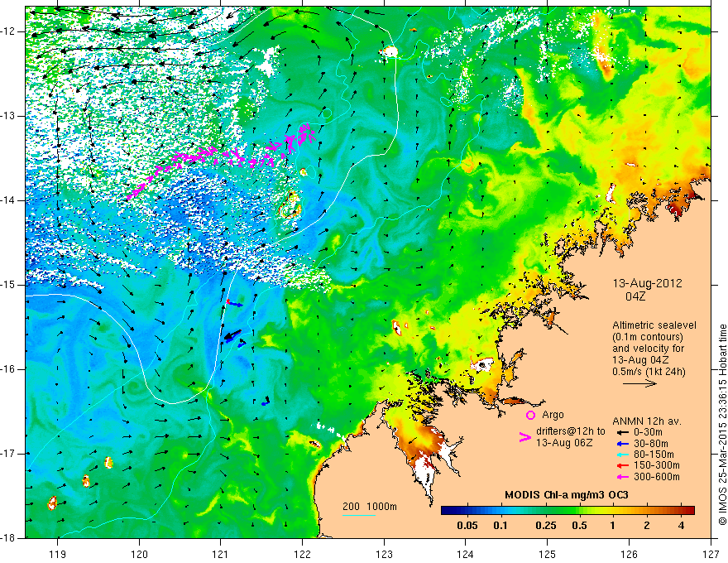Click the cyan 80-150m arrow legend icon
Viewport: 728px width, 563px height.
622,455
